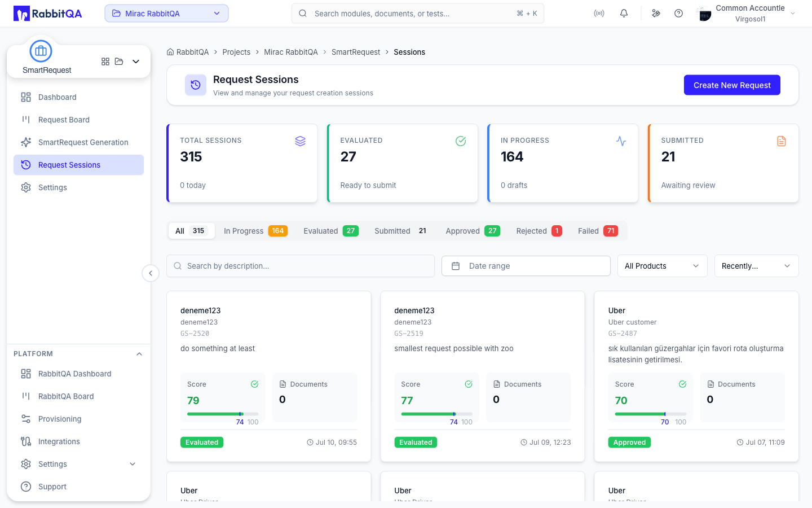Switch to grid view icon in module card
The height and width of the screenshot is (508, 812).
point(105,62)
